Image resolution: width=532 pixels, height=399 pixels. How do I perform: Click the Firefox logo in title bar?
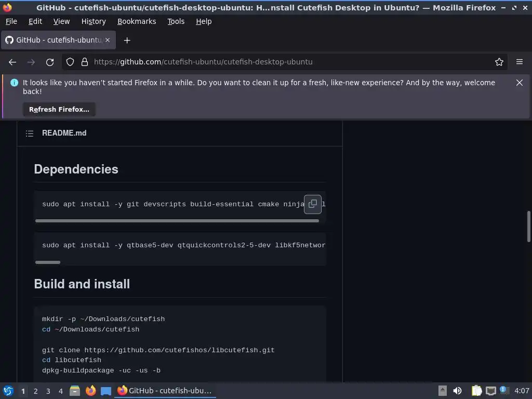click(7, 7)
